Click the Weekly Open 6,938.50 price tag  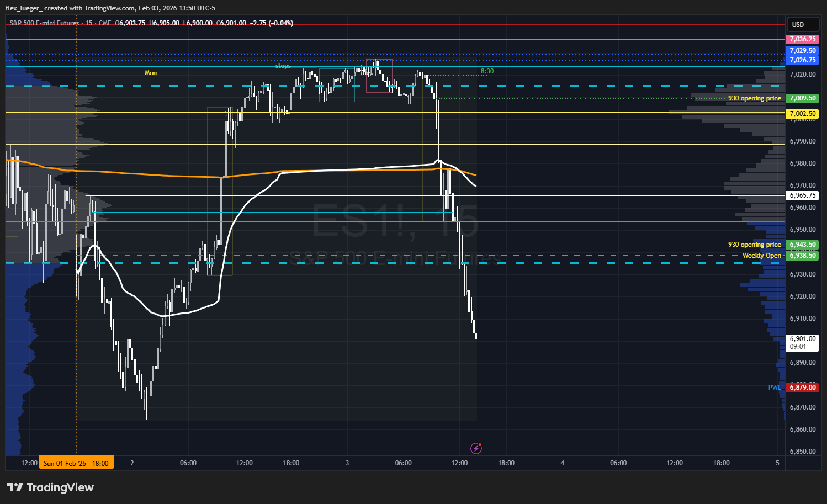[x=802, y=256]
